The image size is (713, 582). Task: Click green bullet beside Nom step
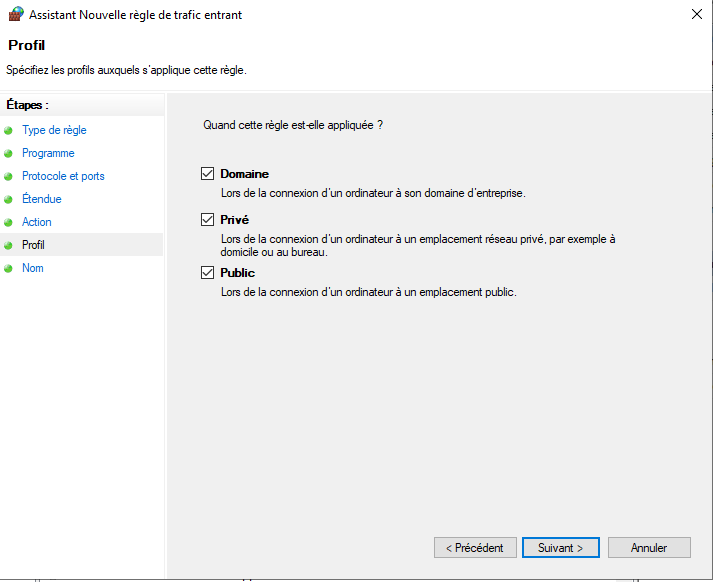tap(8, 268)
